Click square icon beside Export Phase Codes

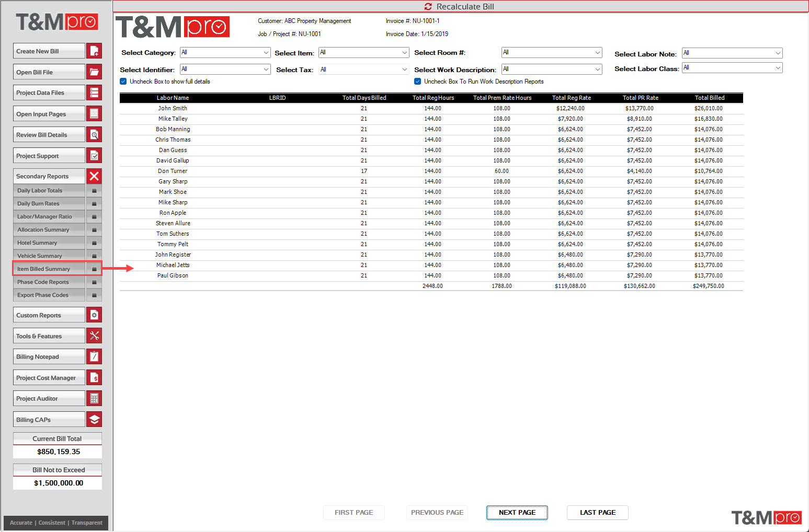click(x=94, y=295)
